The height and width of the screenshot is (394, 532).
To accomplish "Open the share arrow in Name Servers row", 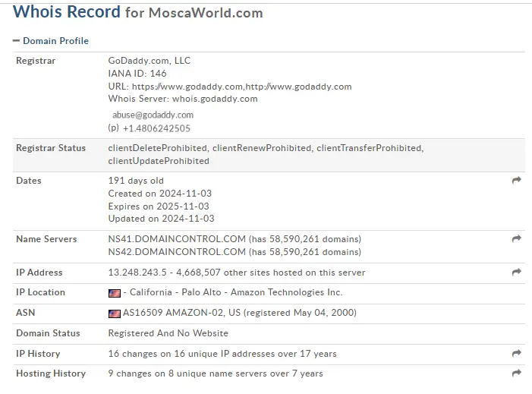I will [516, 238].
